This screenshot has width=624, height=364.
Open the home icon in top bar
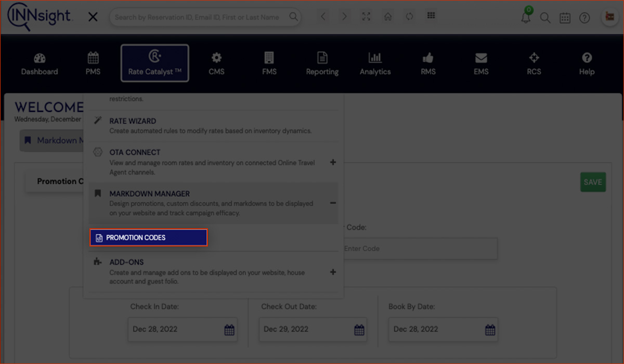pos(388,17)
